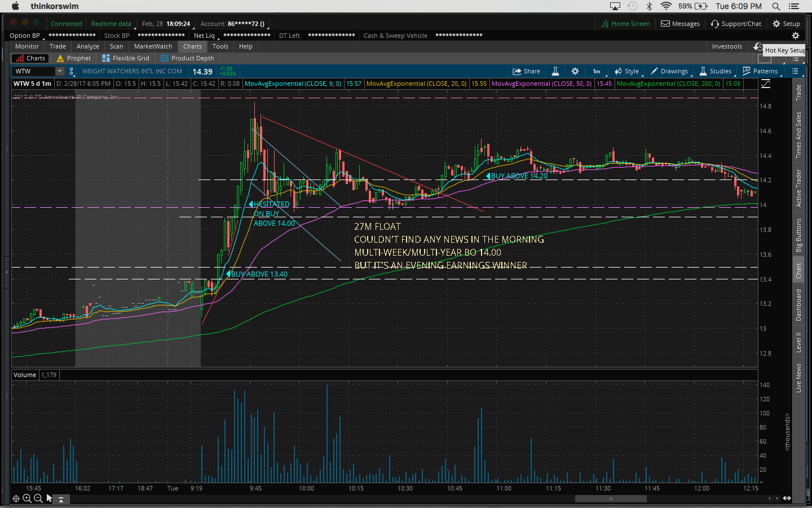
Task: Click the Share chart icon button
Action: pyautogui.click(x=526, y=71)
